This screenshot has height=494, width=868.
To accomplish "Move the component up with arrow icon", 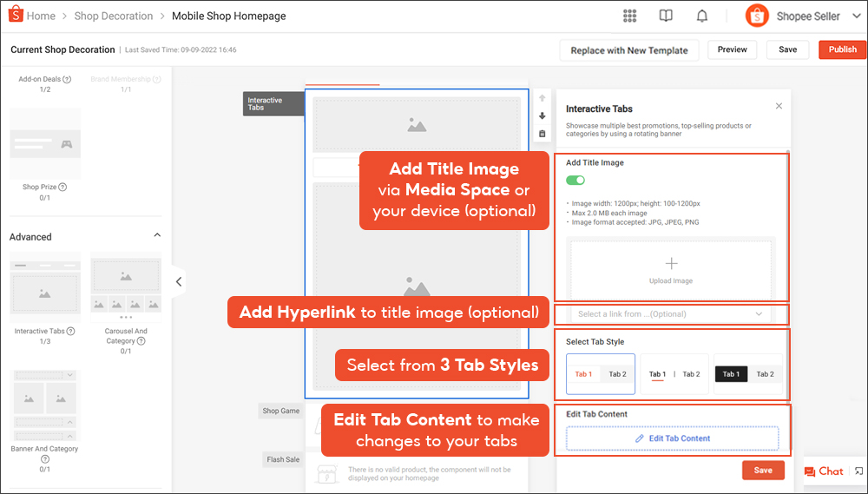I will click(542, 98).
